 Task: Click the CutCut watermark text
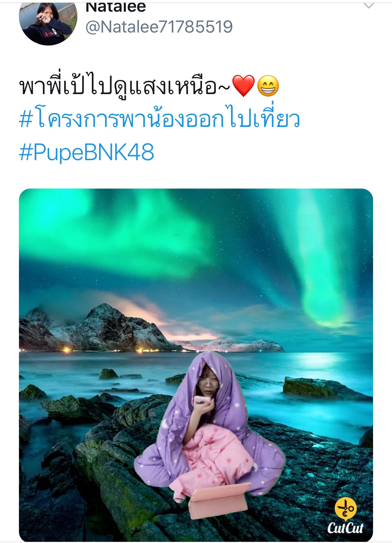(345, 528)
